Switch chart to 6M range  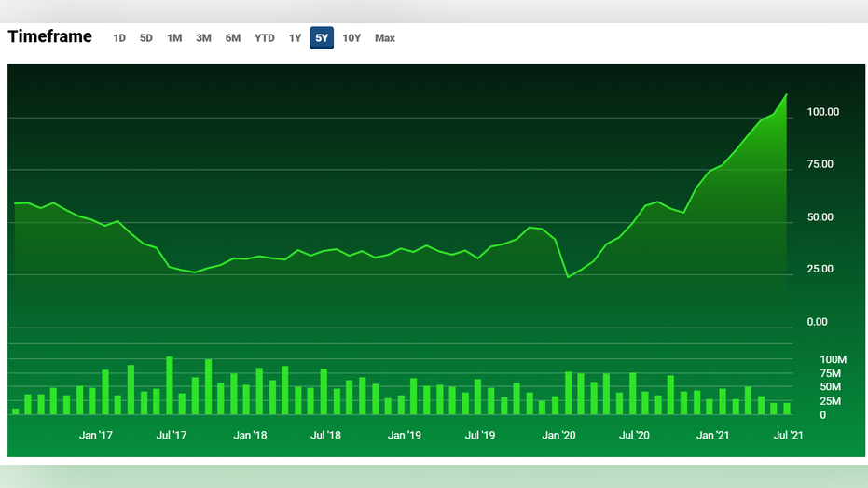tap(233, 38)
